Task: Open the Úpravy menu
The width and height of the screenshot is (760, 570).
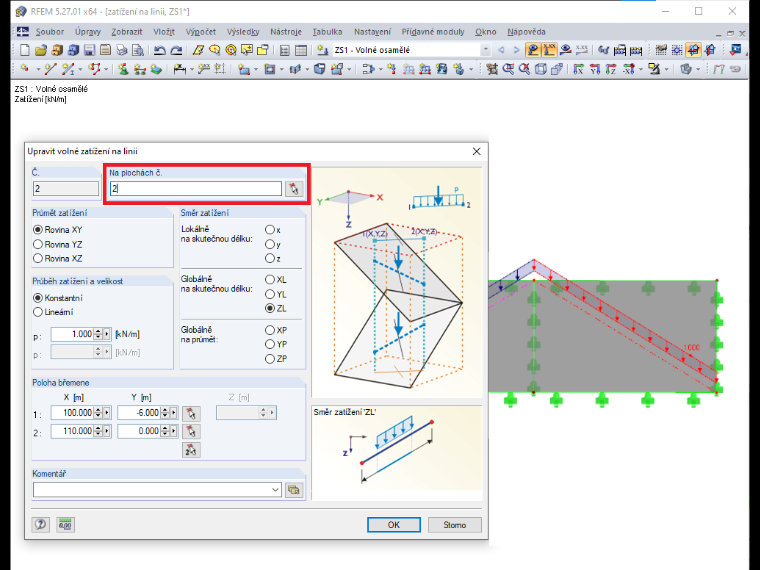Action: click(x=88, y=32)
